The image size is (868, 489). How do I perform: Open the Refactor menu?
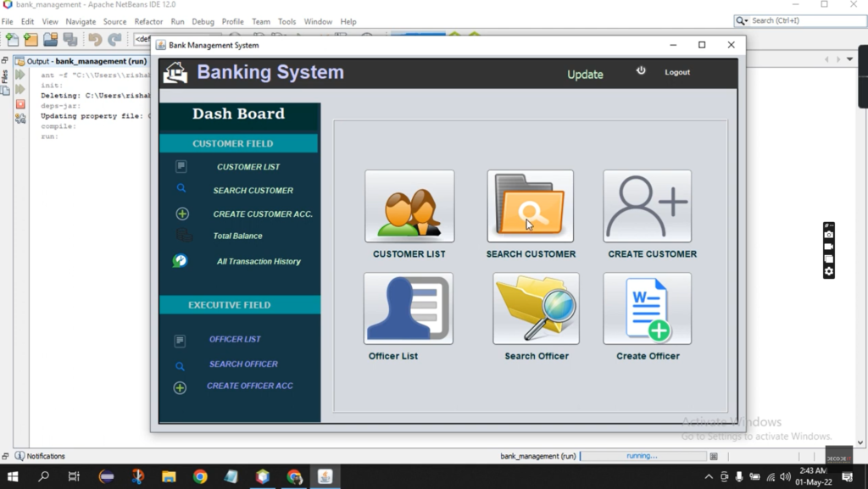tap(148, 21)
